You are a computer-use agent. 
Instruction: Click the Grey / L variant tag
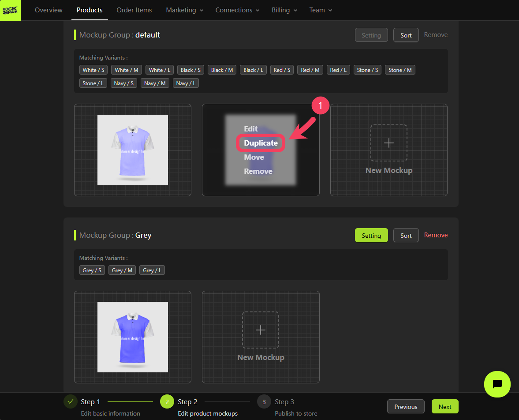click(x=152, y=270)
